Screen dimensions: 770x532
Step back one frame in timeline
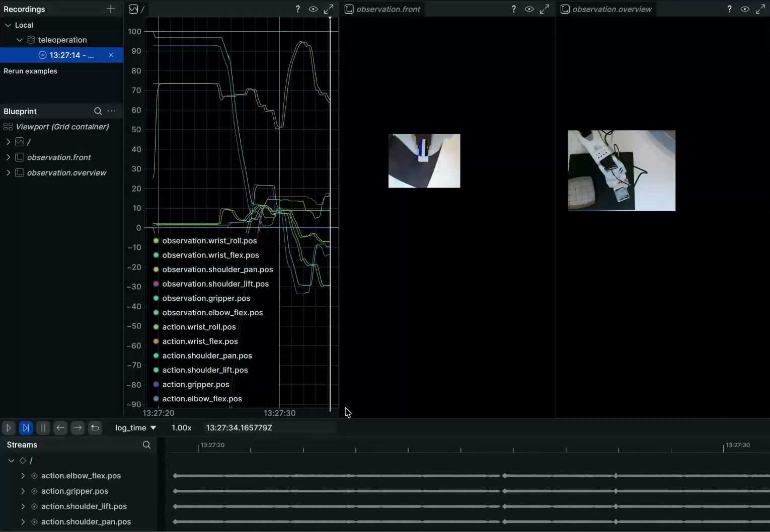tap(60, 428)
